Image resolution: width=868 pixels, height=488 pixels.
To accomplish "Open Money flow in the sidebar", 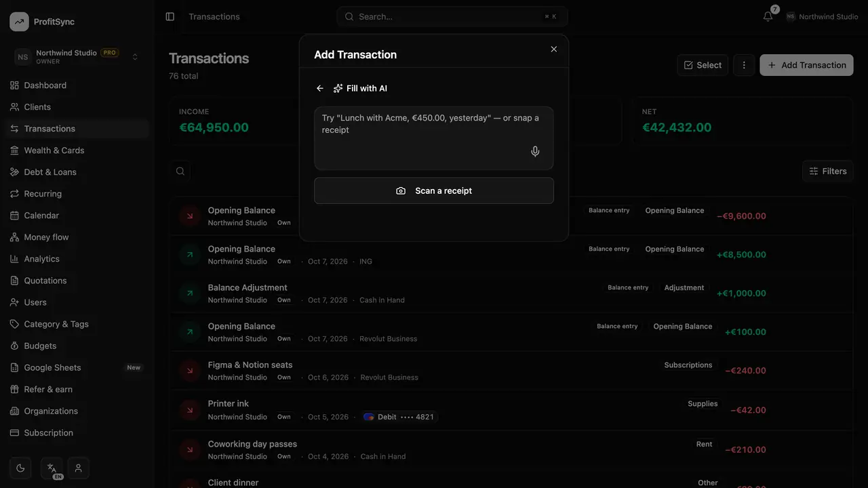I will [77, 237].
